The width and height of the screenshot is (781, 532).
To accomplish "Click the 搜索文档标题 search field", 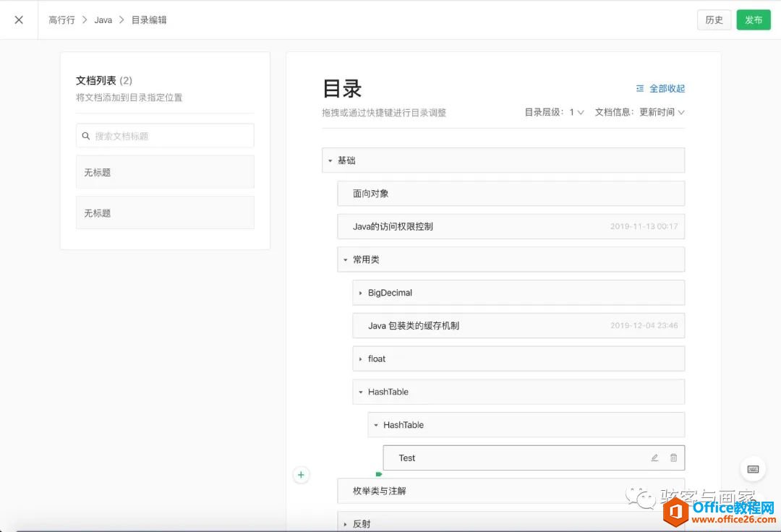I will point(172,136).
